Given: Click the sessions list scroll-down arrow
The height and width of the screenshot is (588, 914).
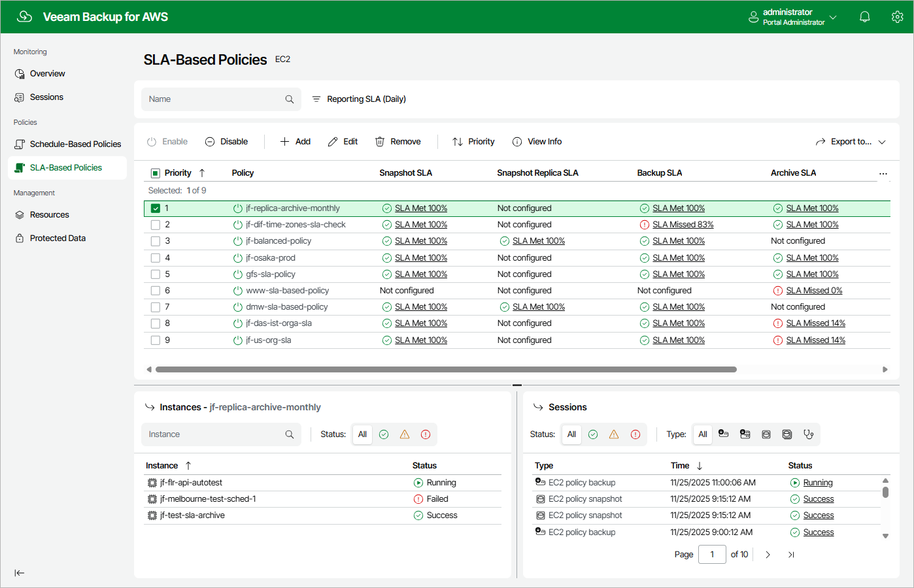Looking at the screenshot, I should pyautogui.click(x=886, y=536).
